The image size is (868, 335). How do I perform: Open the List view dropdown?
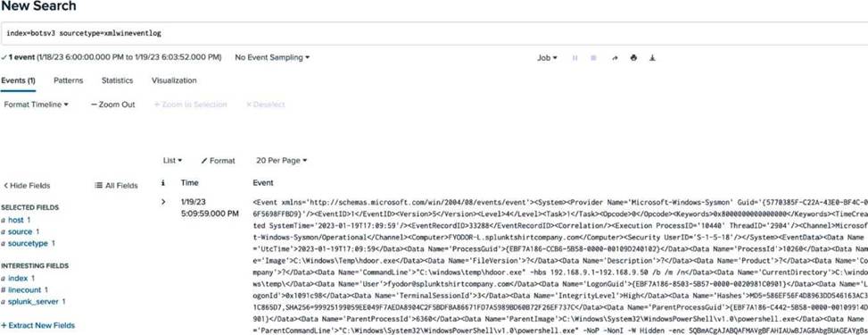(173, 160)
